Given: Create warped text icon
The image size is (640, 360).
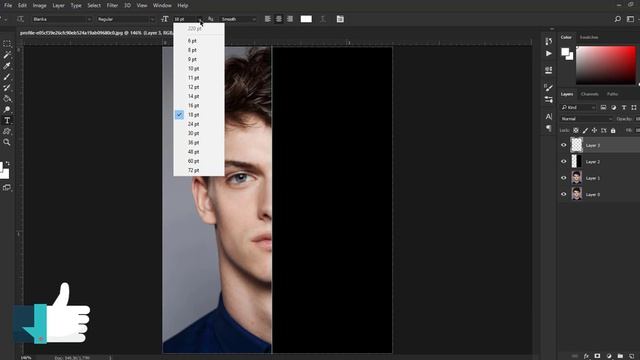Looking at the screenshot, I should pos(323,19).
